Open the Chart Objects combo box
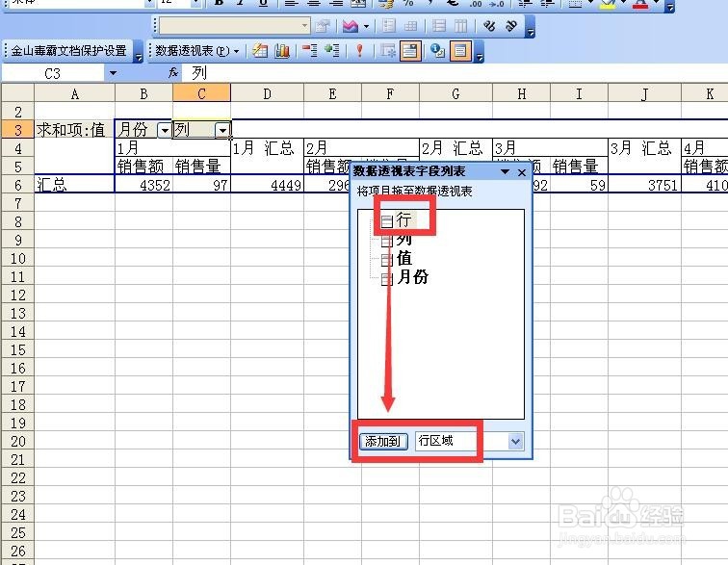Viewport: 728px width, 565px height. click(235, 26)
